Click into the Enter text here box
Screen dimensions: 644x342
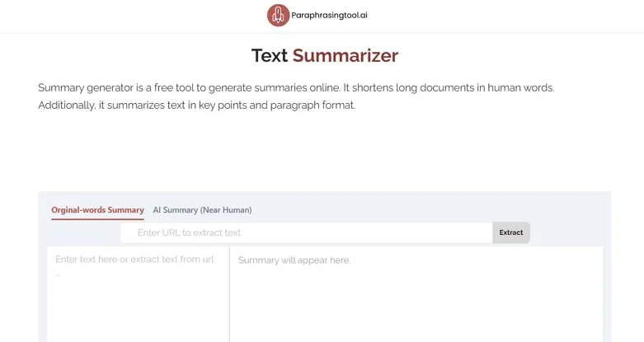click(x=137, y=297)
